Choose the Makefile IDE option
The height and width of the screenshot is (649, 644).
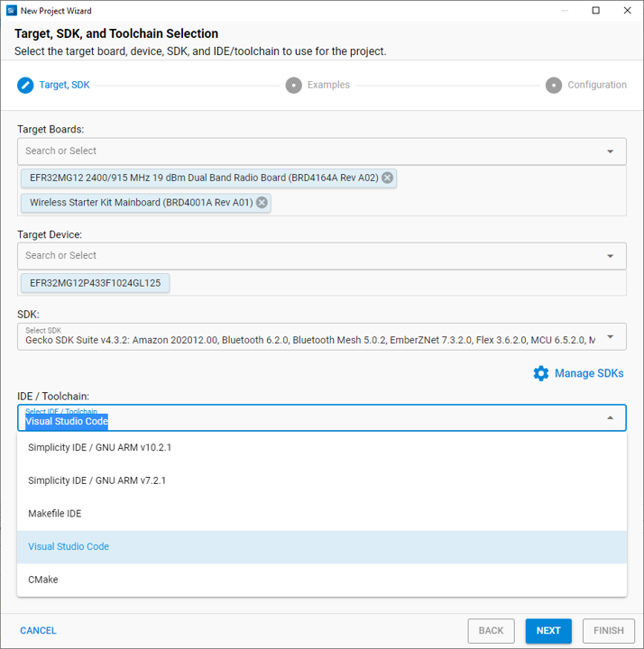click(x=54, y=514)
